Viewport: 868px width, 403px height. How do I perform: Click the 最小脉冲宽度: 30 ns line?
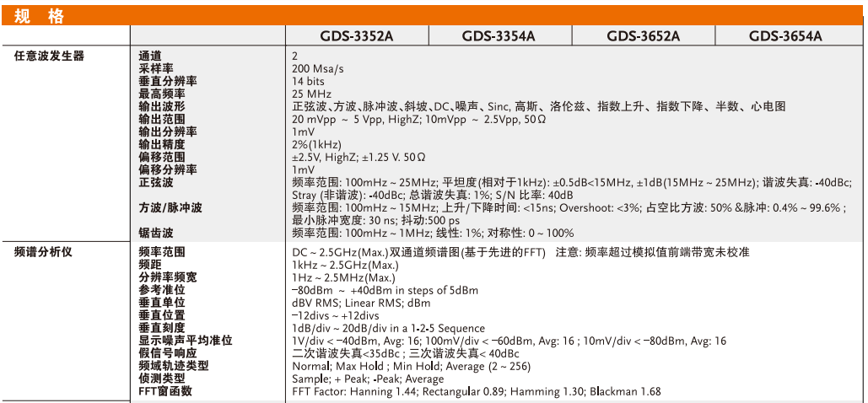pyautogui.click(x=376, y=221)
